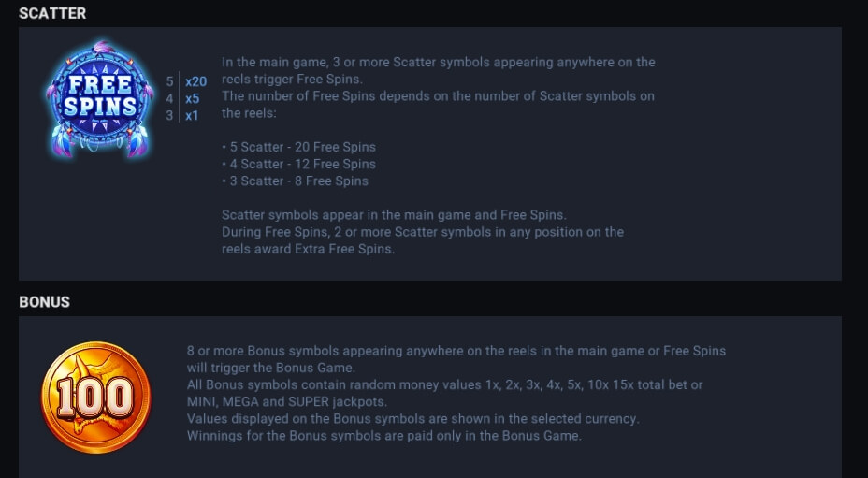Click the 'Winnings for the Bonus symbols' line
The width and height of the screenshot is (868, 478).
pos(383,436)
